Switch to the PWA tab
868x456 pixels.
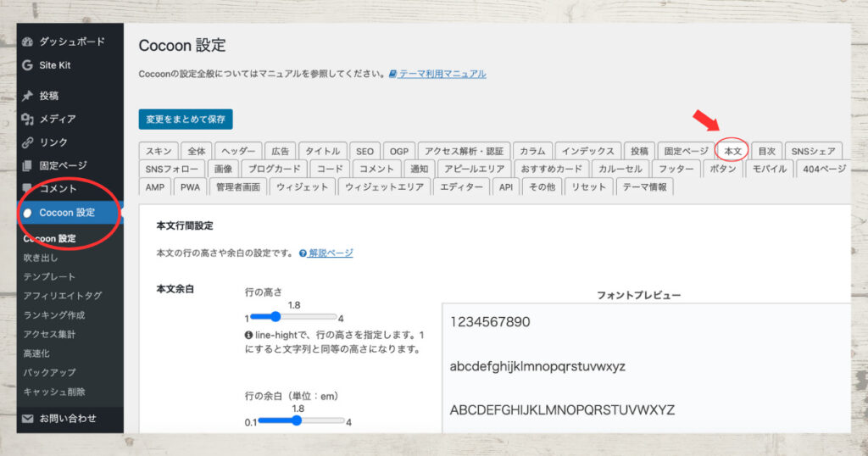point(190,187)
